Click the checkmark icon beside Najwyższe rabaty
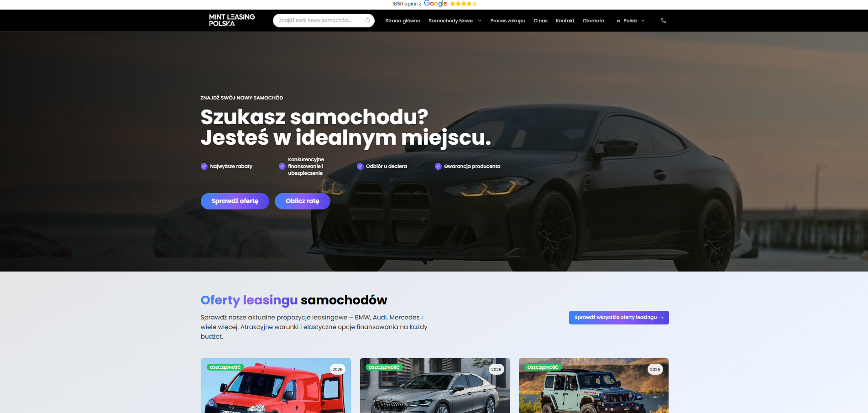 click(x=204, y=166)
